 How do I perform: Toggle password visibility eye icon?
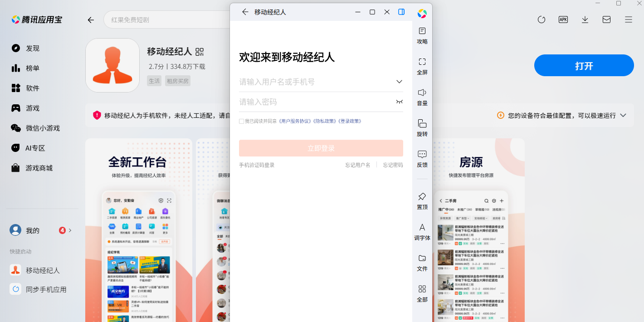point(399,102)
